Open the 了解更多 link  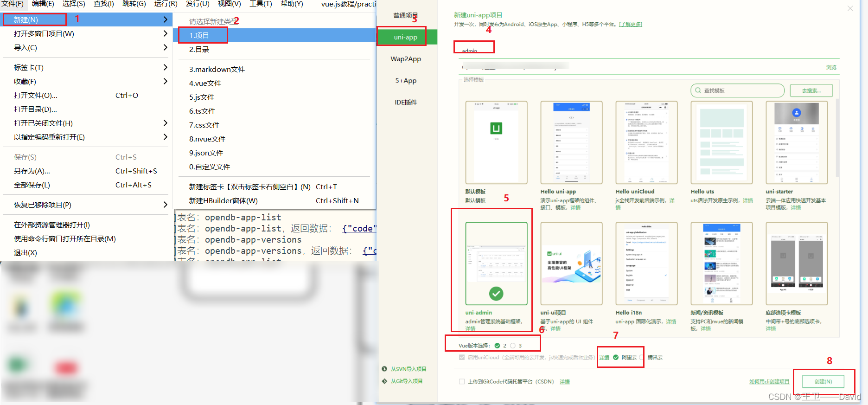pyautogui.click(x=631, y=24)
